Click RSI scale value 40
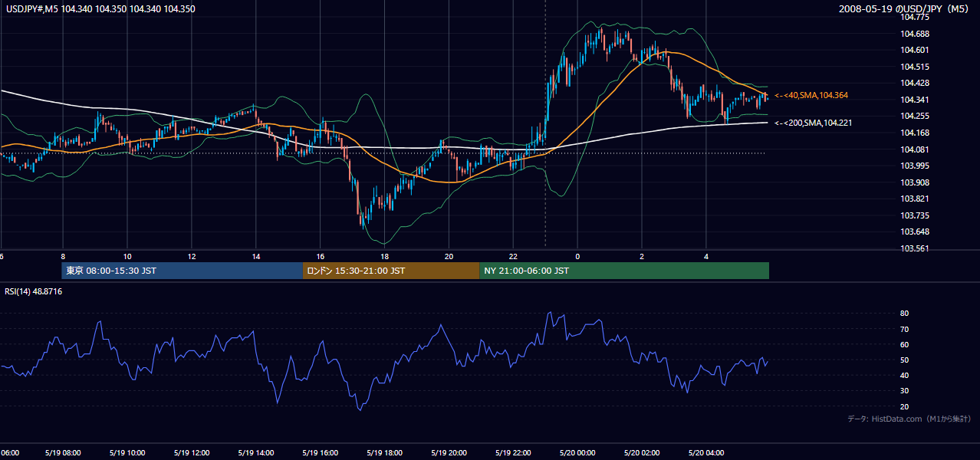The width and height of the screenshot is (980, 460). click(905, 375)
